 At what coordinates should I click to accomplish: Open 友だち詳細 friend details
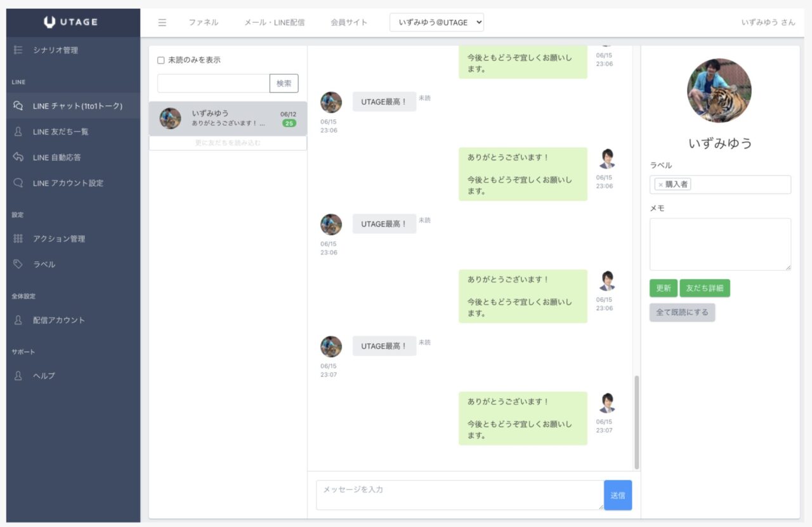click(705, 288)
